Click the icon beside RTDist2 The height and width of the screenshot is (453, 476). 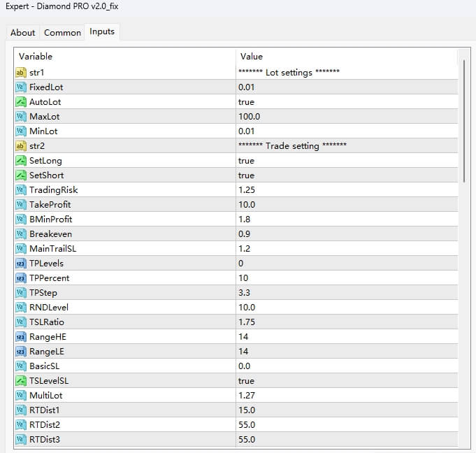pos(21,425)
